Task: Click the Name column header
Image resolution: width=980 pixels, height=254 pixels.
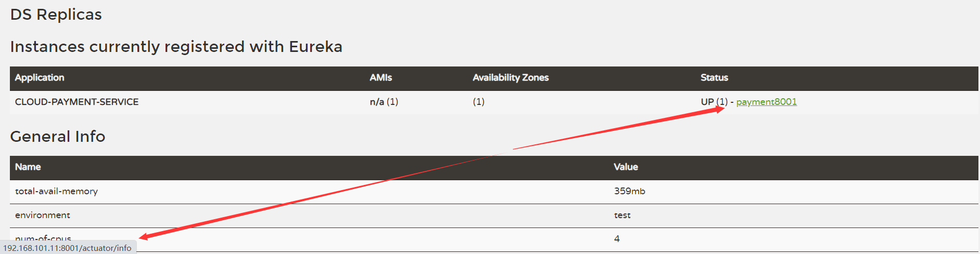Action: pyautogui.click(x=28, y=167)
